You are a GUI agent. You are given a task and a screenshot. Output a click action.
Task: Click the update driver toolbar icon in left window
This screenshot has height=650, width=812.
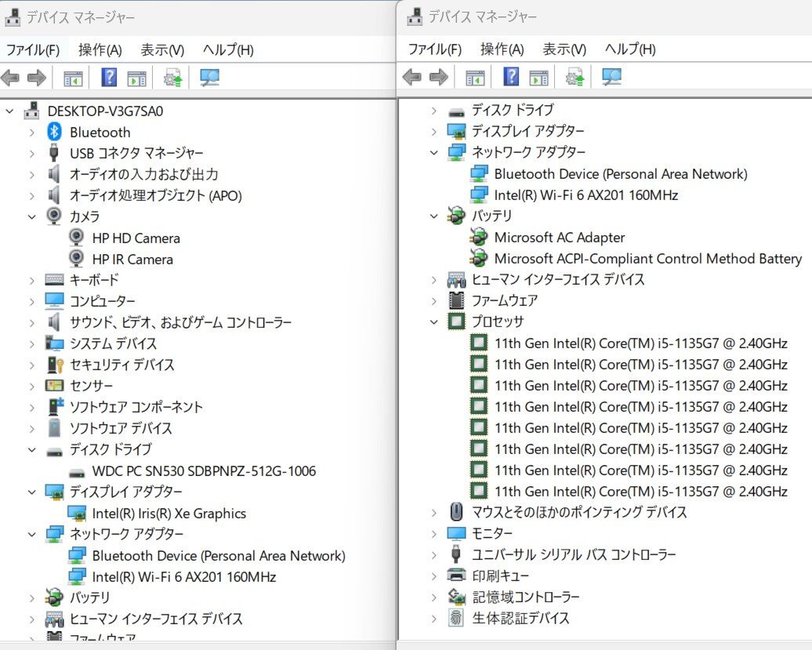pyautogui.click(x=172, y=78)
